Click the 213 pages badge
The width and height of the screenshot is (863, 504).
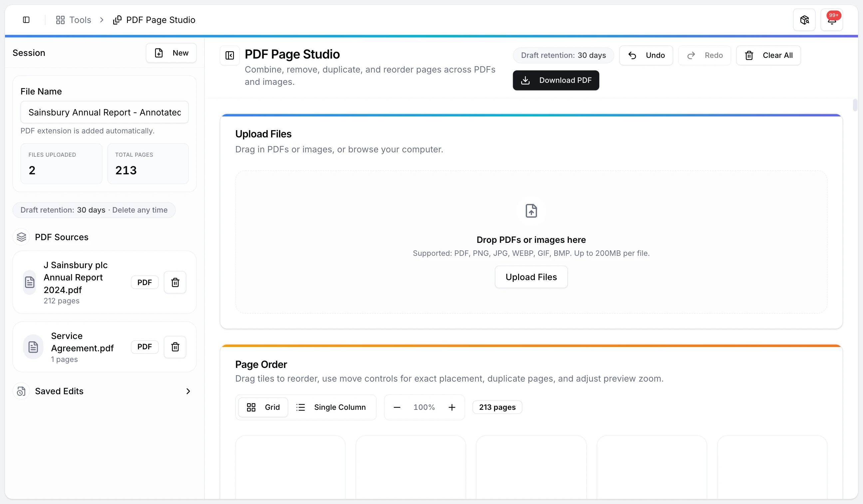tap(497, 407)
